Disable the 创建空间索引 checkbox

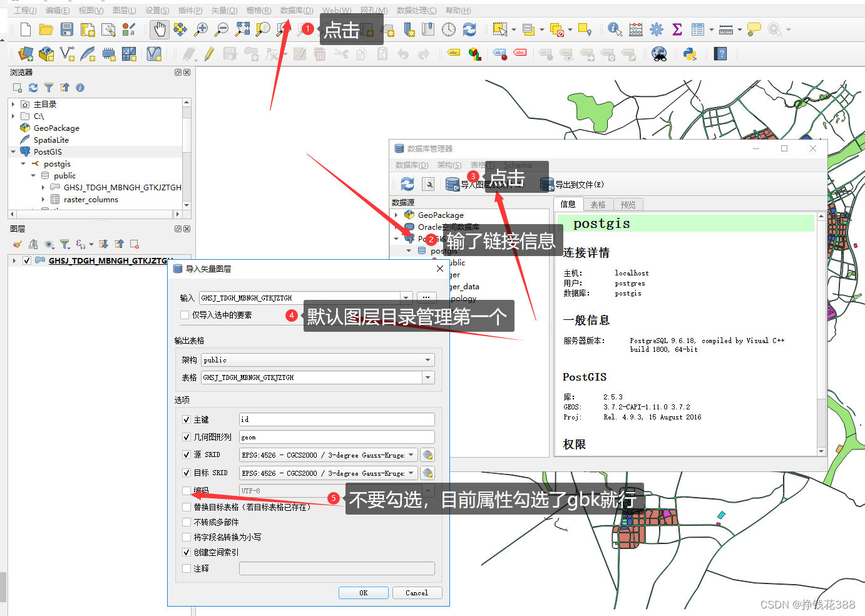pos(187,552)
